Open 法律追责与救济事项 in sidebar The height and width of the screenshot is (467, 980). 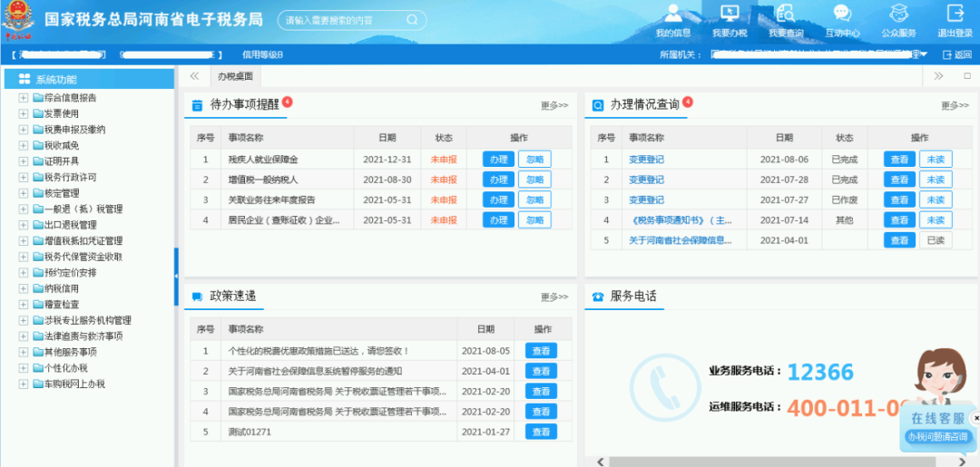point(83,336)
